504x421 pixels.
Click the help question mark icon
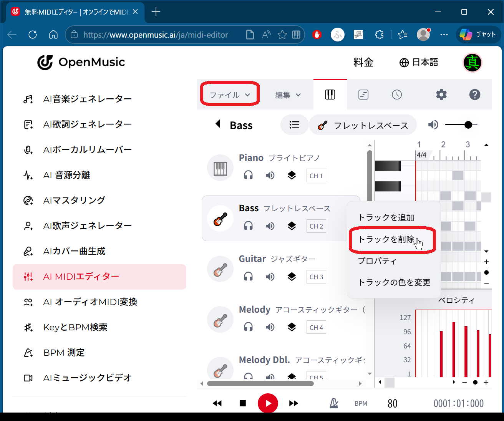pyautogui.click(x=475, y=94)
